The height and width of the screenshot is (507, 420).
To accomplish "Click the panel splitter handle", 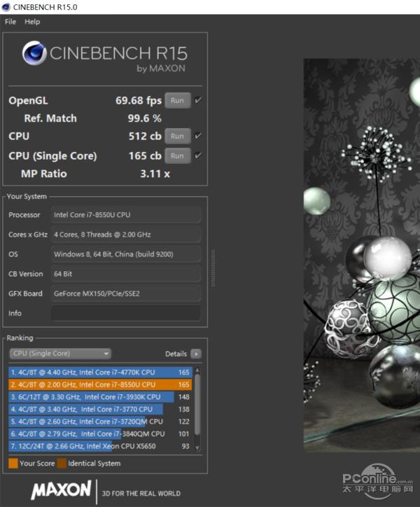I will (213, 268).
